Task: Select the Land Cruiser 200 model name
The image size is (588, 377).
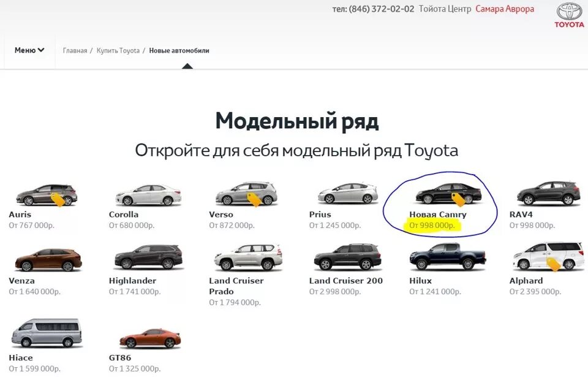Action: [345, 281]
